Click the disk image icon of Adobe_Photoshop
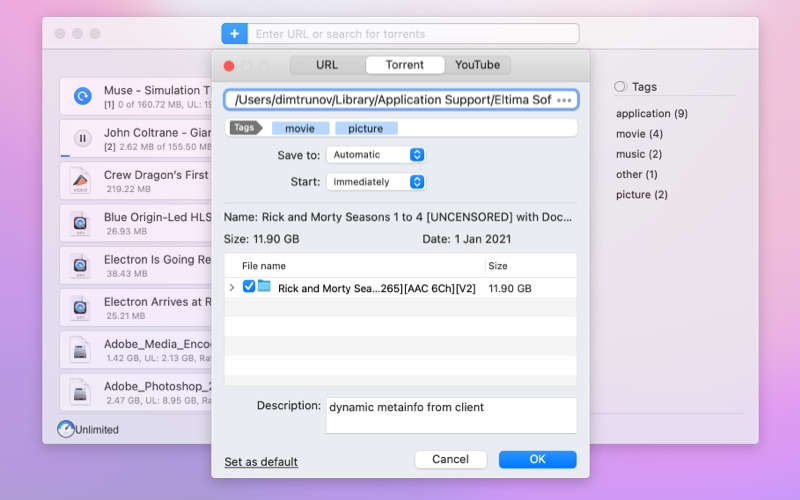Screen dimensions: 800x500 [x=80, y=392]
